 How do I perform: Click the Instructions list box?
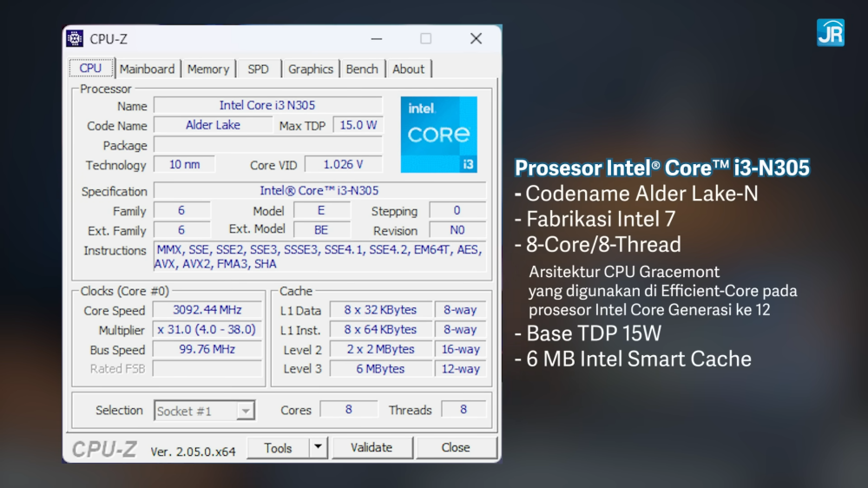pos(320,256)
